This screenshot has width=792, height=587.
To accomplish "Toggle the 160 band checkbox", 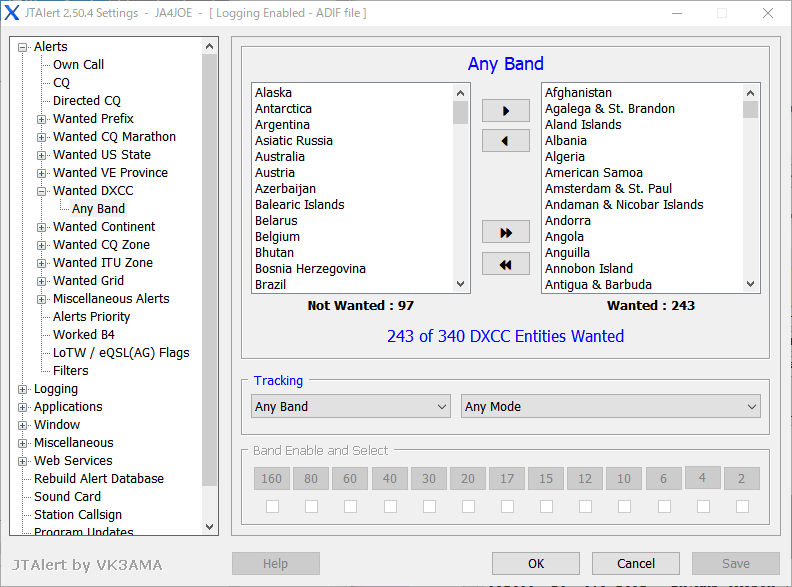I will [x=272, y=506].
